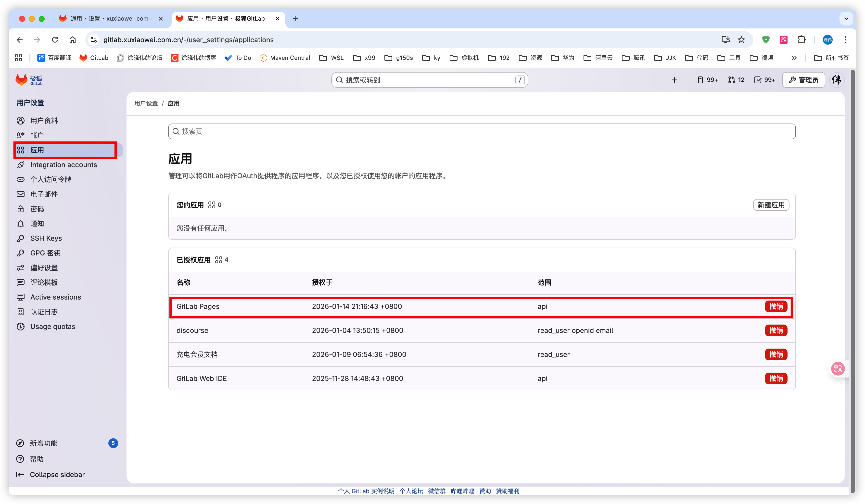
Task: Click the floating translate icon at right edge
Action: click(x=838, y=368)
